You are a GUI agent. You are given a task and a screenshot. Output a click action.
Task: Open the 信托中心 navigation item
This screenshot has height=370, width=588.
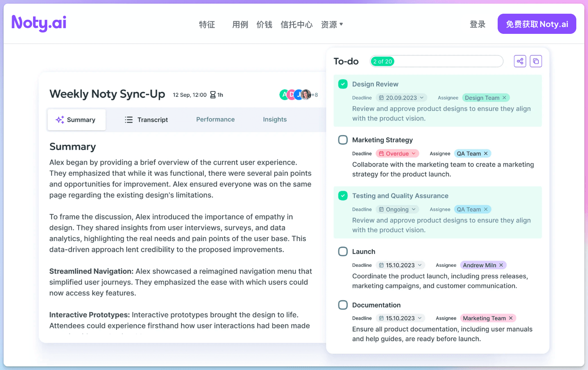coord(296,25)
